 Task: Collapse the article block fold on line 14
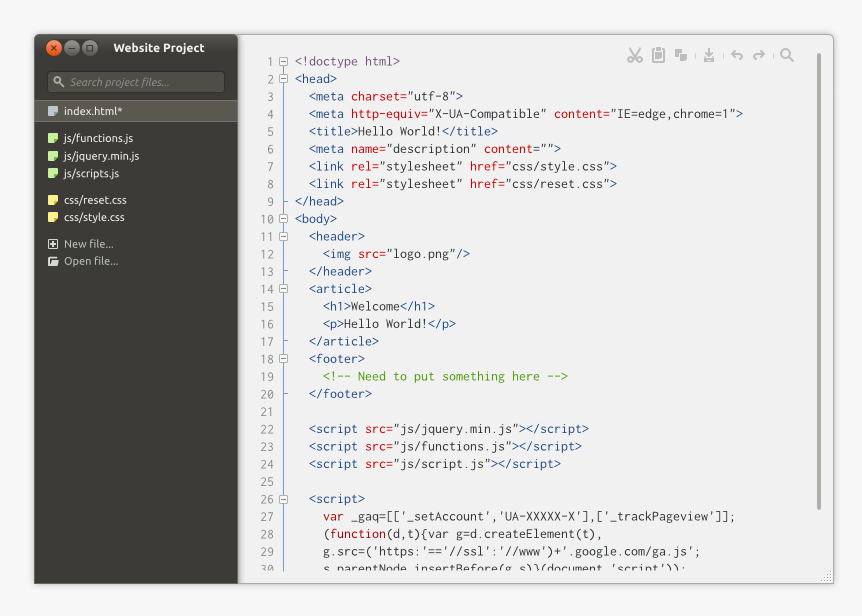pos(284,289)
